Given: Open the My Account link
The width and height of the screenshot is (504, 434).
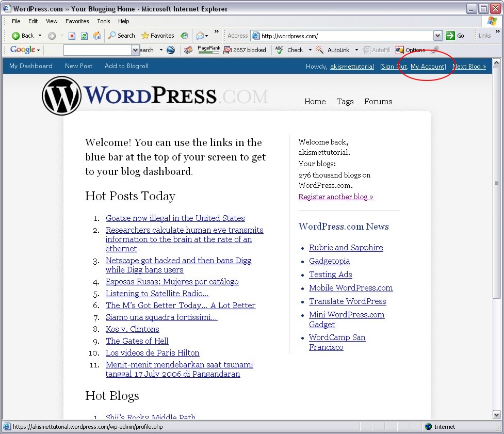Looking at the screenshot, I should (428, 67).
